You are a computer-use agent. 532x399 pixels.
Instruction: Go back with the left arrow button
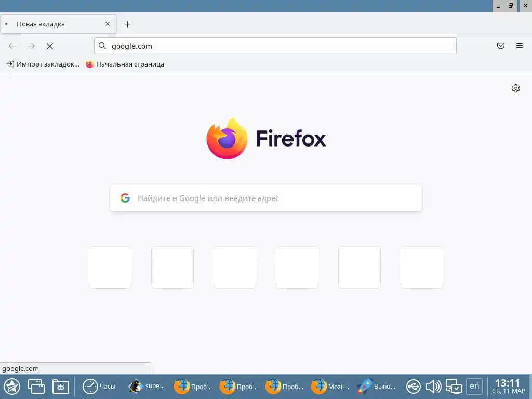[12, 46]
